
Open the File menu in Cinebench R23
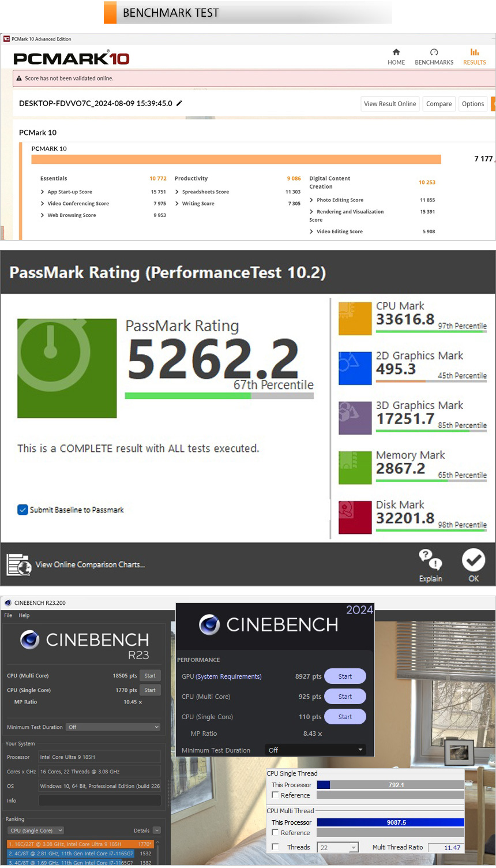(8, 615)
